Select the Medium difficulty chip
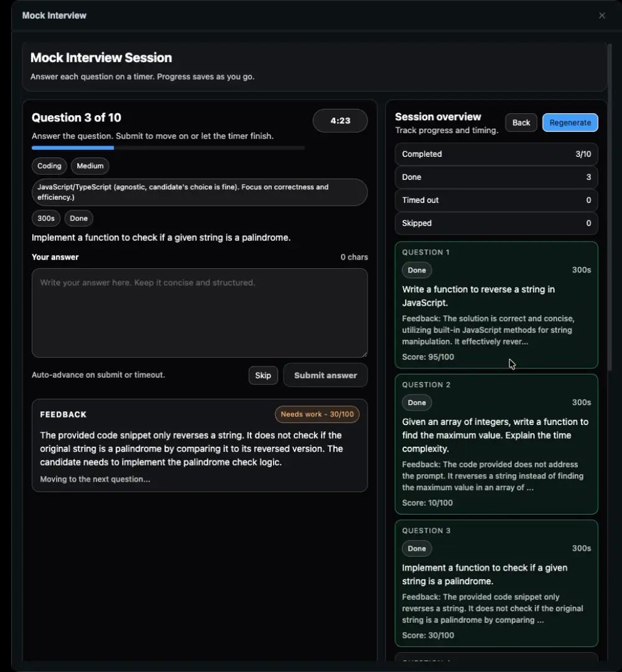This screenshot has height=672, width=622. pos(90,166)
